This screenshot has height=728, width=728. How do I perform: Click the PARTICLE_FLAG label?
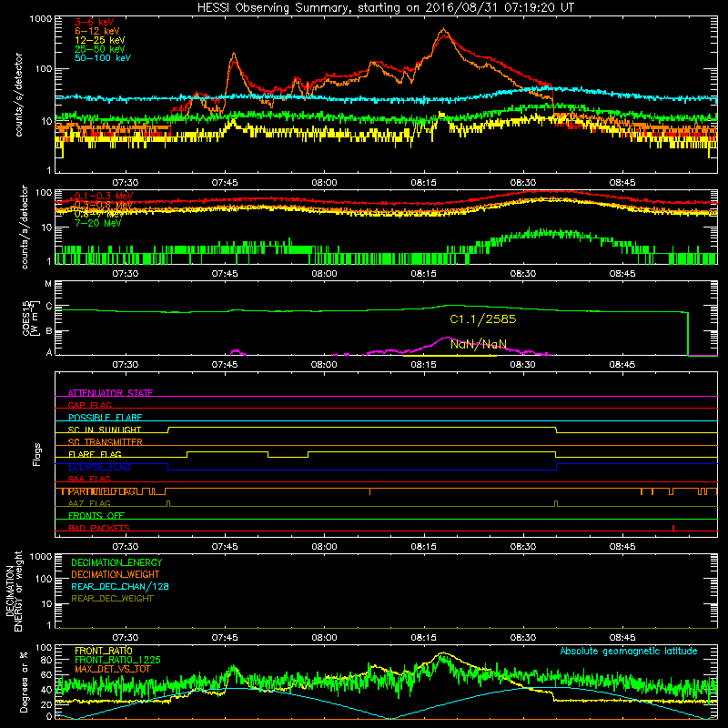(x=102, y=491)
